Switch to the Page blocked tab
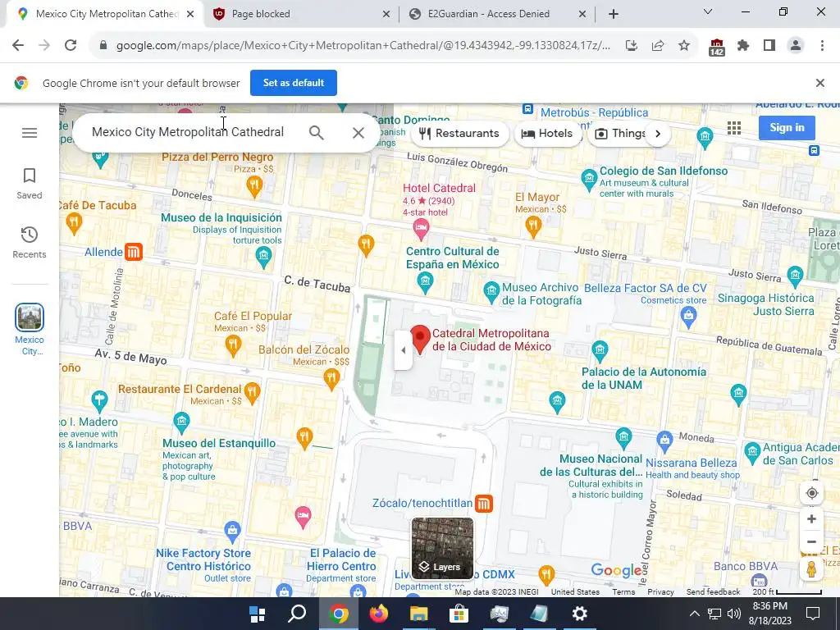 click(301, 14)
